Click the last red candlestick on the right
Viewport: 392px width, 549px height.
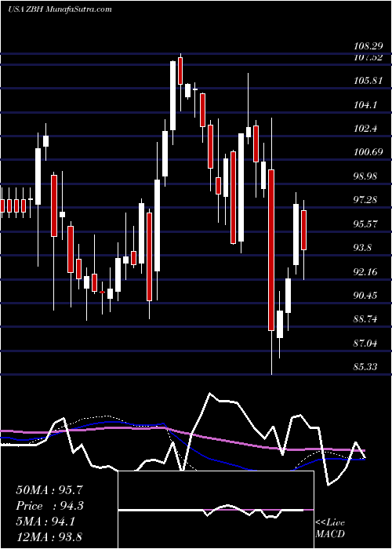(x=304, y=230)
